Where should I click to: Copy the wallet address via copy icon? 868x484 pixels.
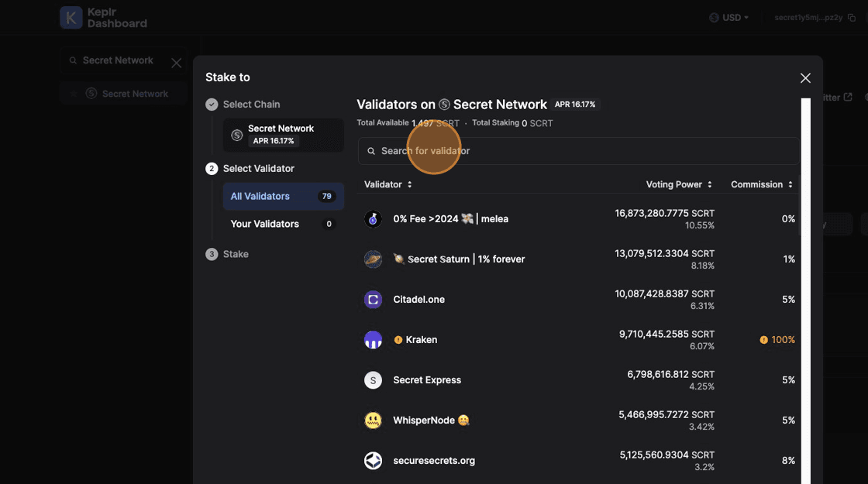[x=852, y=18]
